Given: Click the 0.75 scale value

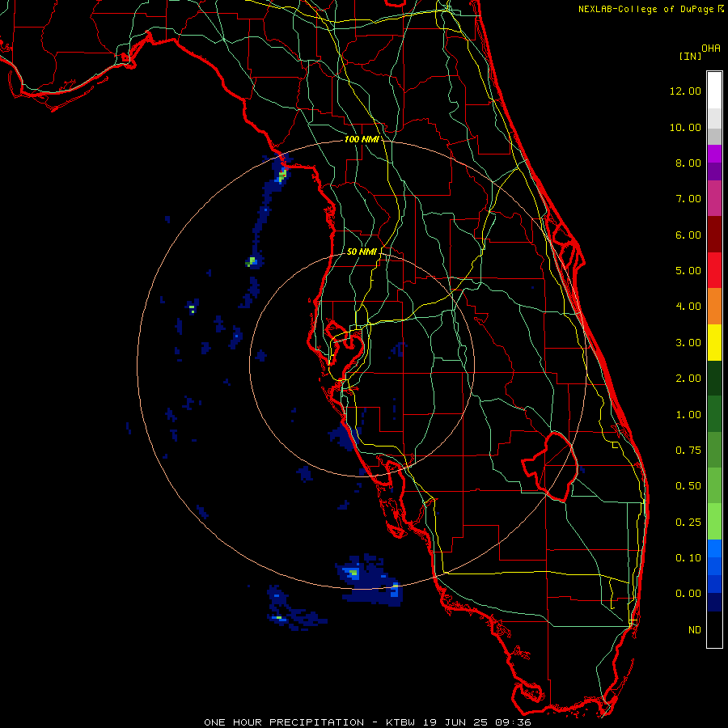Looking at the screenshot, I should tap(688, 451).
